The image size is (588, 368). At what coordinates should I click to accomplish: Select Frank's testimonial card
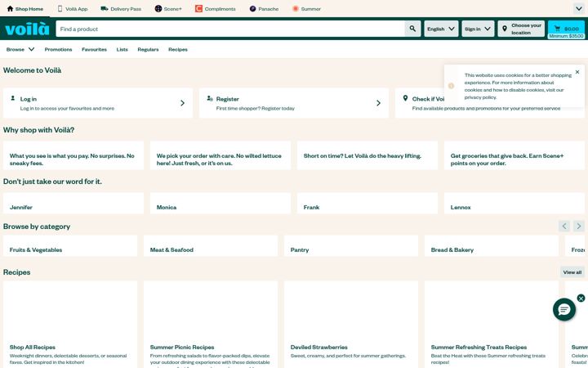coord(367,204)
